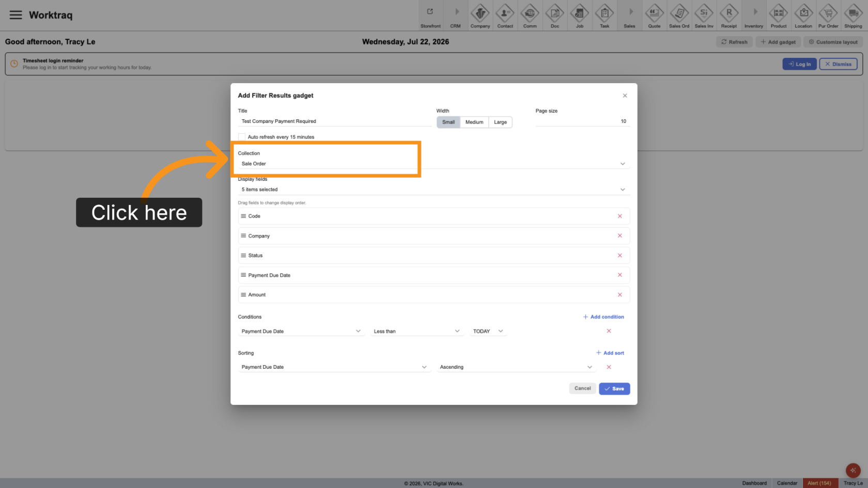Image resolution: width=868 pixels, height=488 pixels.
Task: Click the Amount field drag handle
Action: [243, 295]
